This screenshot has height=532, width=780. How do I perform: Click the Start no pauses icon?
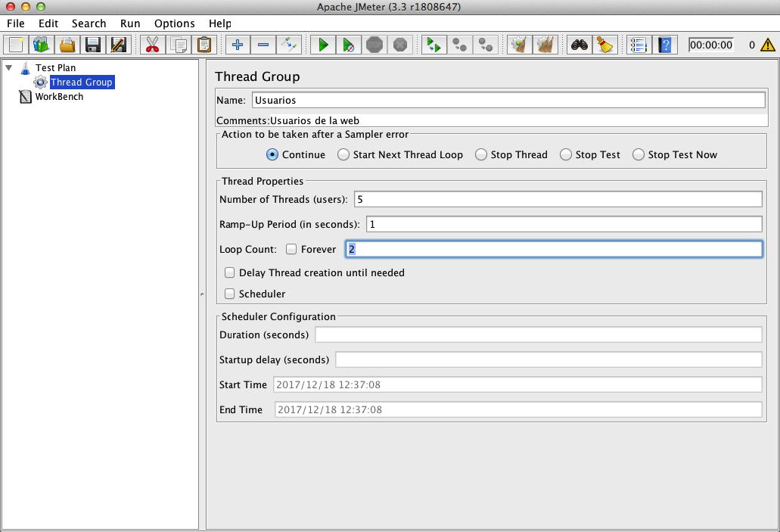click(349, 45)
